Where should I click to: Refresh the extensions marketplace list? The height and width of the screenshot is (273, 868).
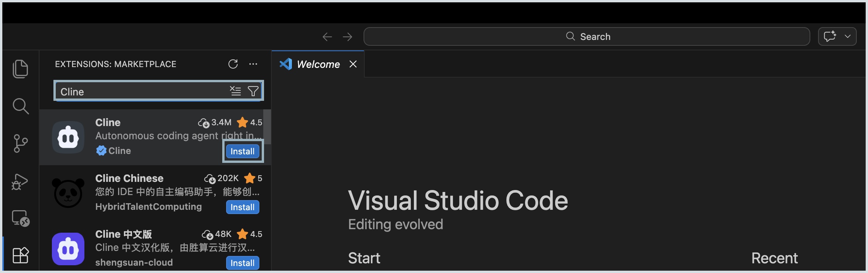click(233, 64)
